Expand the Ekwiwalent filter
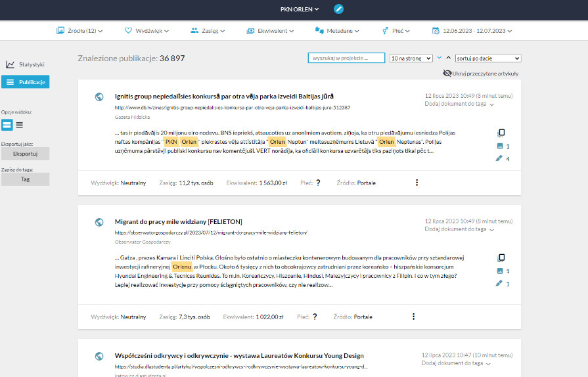 271,31
